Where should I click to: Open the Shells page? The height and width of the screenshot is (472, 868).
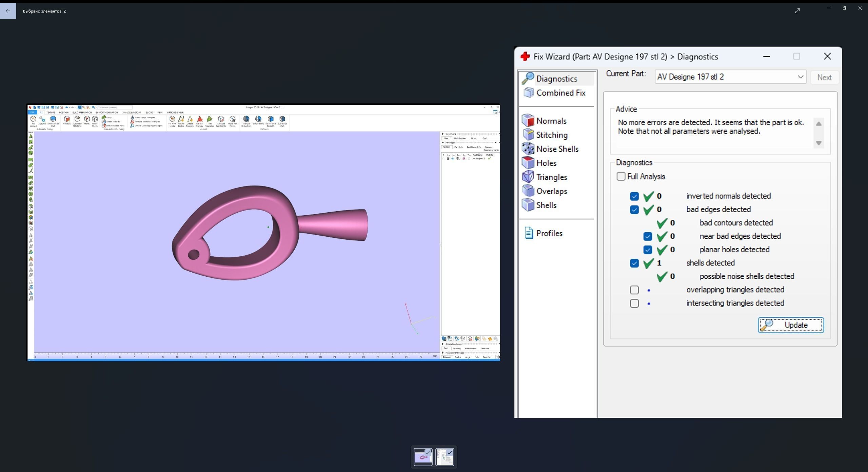click(546, 205)
